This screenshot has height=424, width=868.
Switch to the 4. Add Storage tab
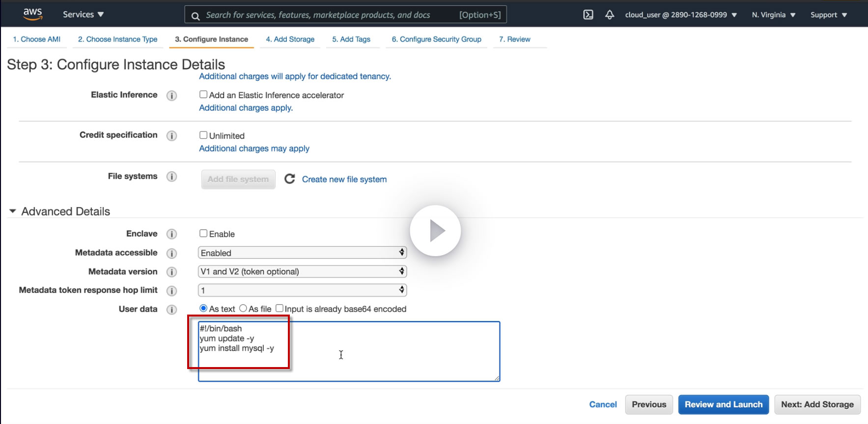(290, 39)
